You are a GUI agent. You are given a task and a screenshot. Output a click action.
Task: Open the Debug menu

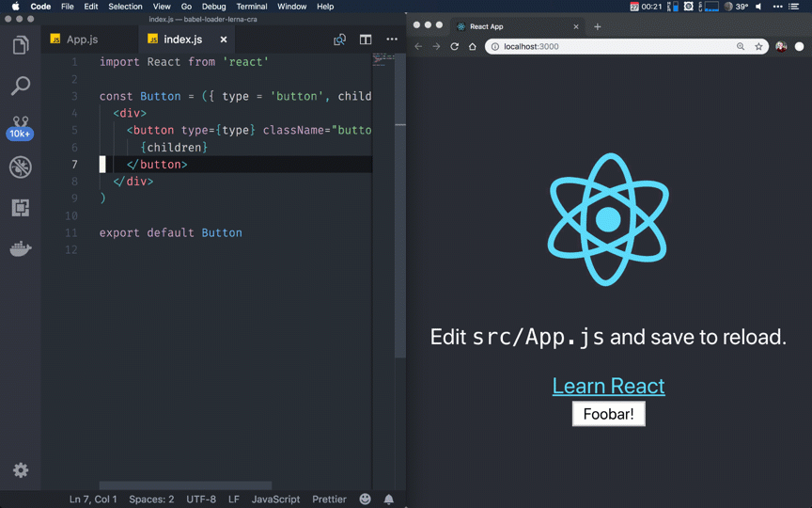coord(214,7)
